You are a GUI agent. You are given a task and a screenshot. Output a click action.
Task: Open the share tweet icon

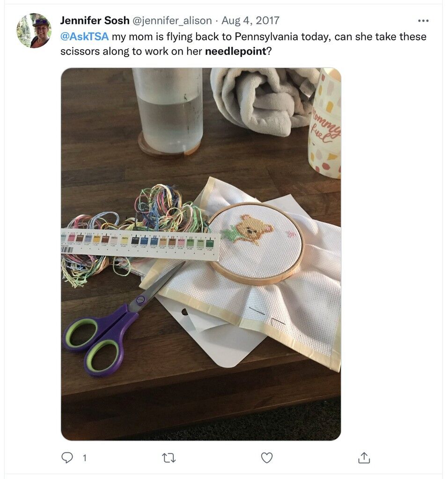pyautogui.click(x=364, y=457)
